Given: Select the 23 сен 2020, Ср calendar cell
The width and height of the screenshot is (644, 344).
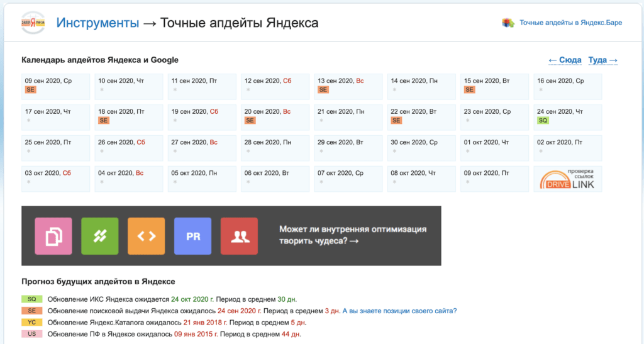Looking at the screenshot, I should click(494, 118).
